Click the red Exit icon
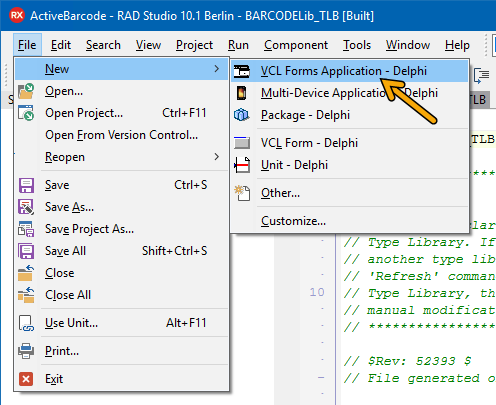Screen dimensions: 496x405 26,379
